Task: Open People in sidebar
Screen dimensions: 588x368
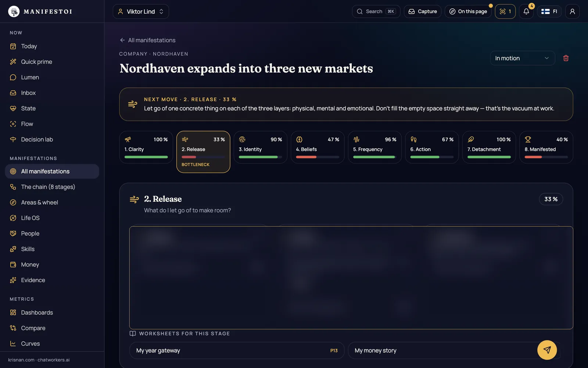Action: point(52,233)
